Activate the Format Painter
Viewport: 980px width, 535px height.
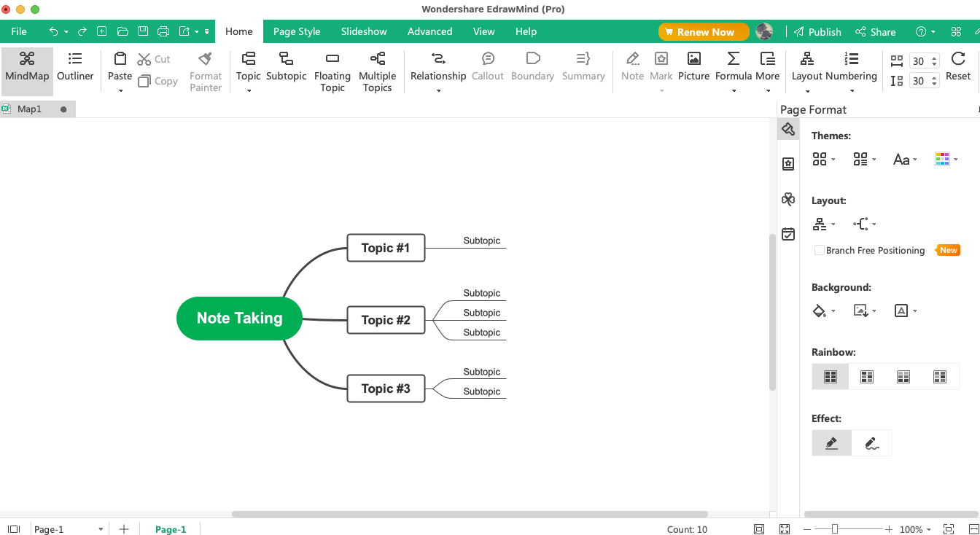pos(206,71)
